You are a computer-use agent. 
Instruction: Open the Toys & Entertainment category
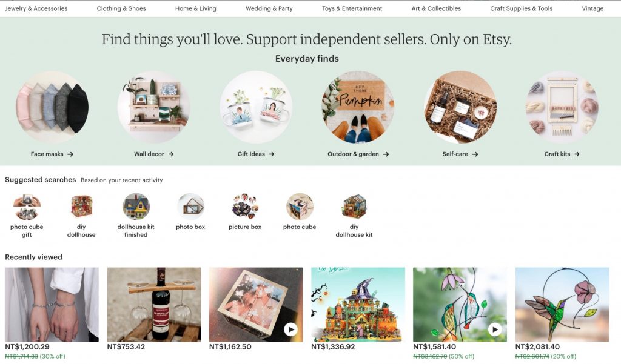pyautogui.click(x=352, y=8)
